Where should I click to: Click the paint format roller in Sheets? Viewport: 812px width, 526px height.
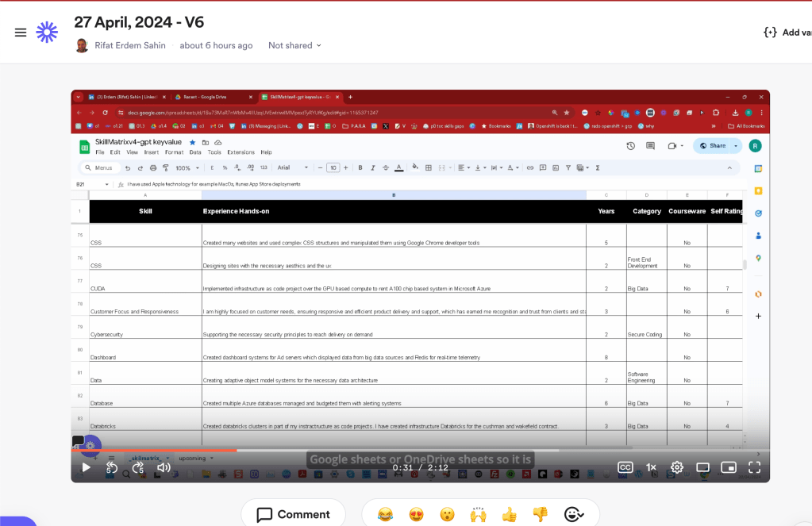click(x=166, y=167)
